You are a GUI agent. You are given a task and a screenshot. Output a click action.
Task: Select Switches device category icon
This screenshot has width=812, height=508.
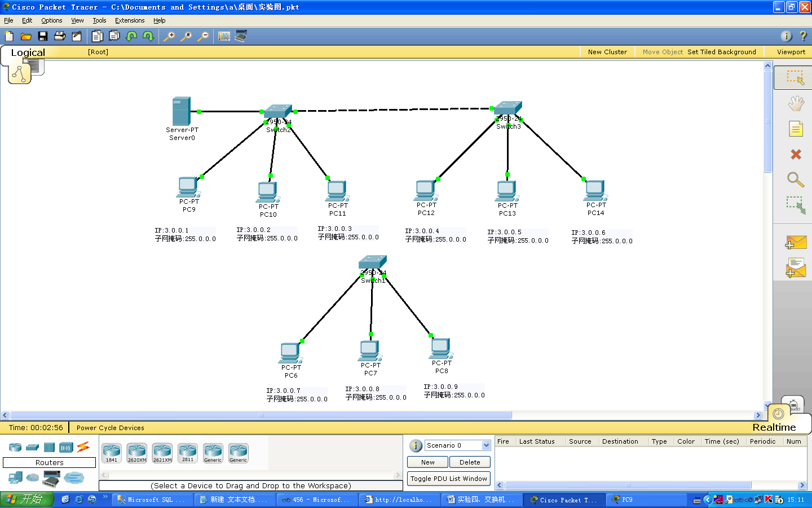pos(32,448)
